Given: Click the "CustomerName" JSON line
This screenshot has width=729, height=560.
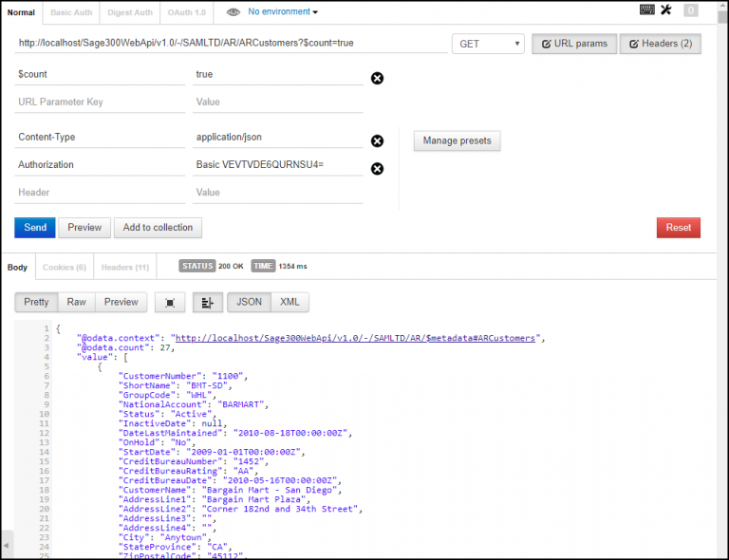Looking at the screenshot, I should pyautogui.click(x=230, y=490).
